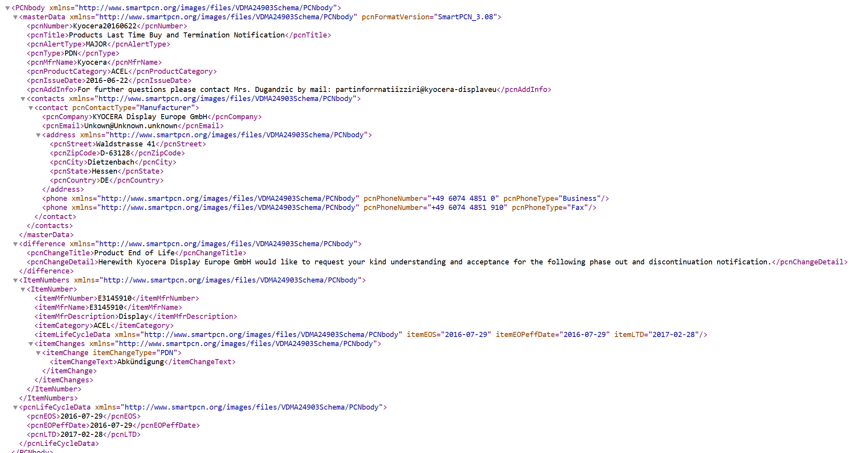868x453 pixels.
Task: Click the pcnChangeTitle Product End of Life text
Action: point(134,253)
